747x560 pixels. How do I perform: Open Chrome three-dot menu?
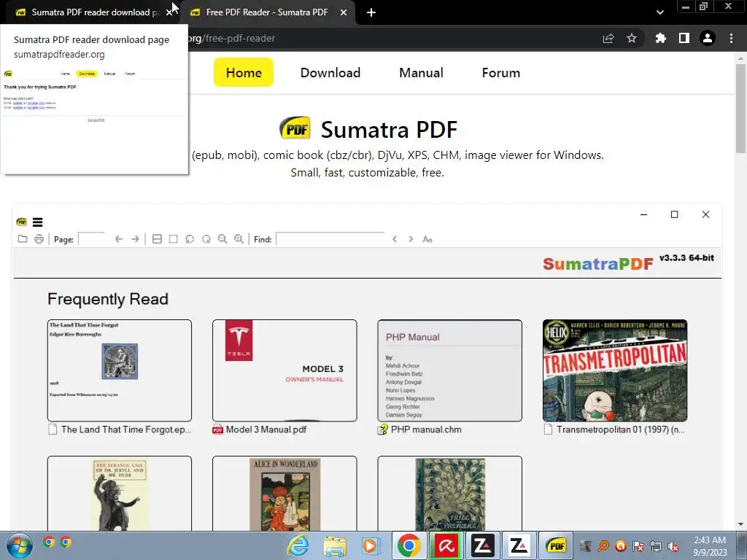(x=731, y=38)
